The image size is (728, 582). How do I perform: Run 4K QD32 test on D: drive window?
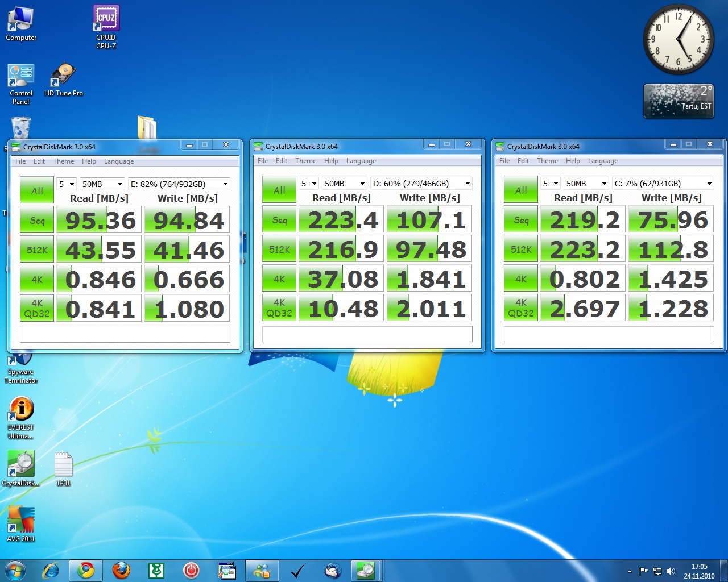(x=279, y=308)
